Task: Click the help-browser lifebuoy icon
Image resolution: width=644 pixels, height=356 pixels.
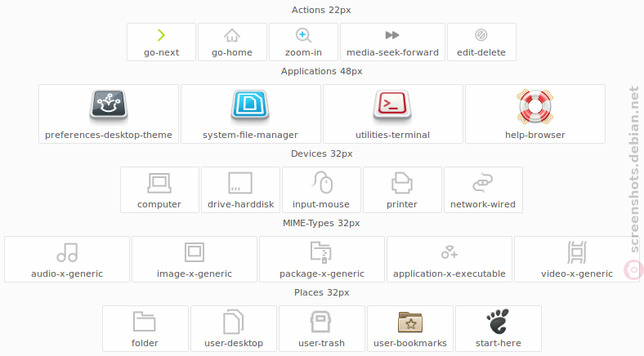Action: (534, 107)
